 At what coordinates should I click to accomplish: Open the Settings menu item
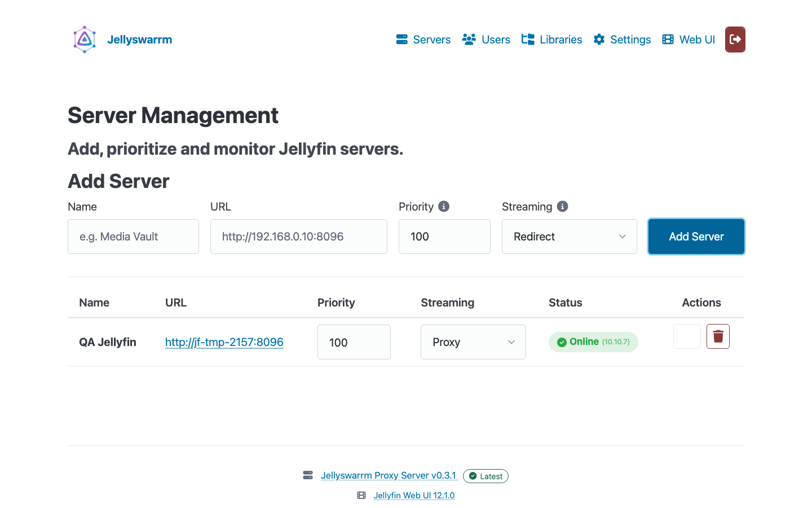coord(622,40)
